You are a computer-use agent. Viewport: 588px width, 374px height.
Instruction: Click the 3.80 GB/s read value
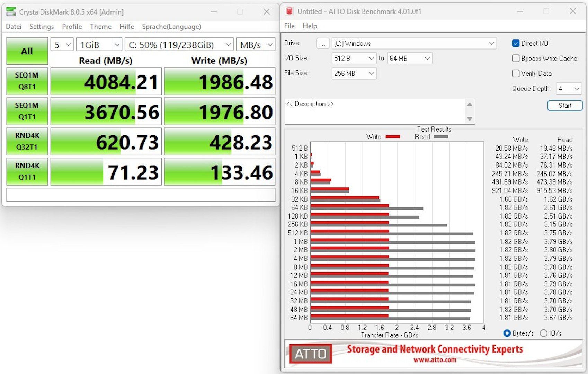click(558, 250)
